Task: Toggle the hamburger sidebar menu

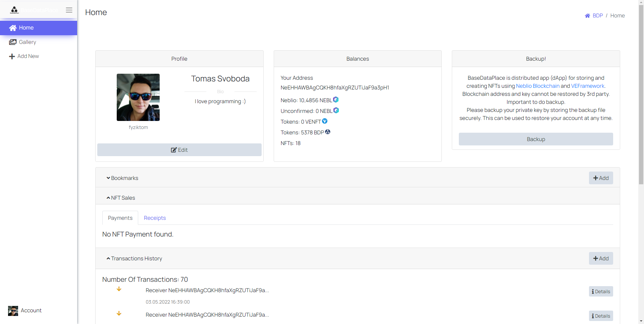Action: coord(69,10)
